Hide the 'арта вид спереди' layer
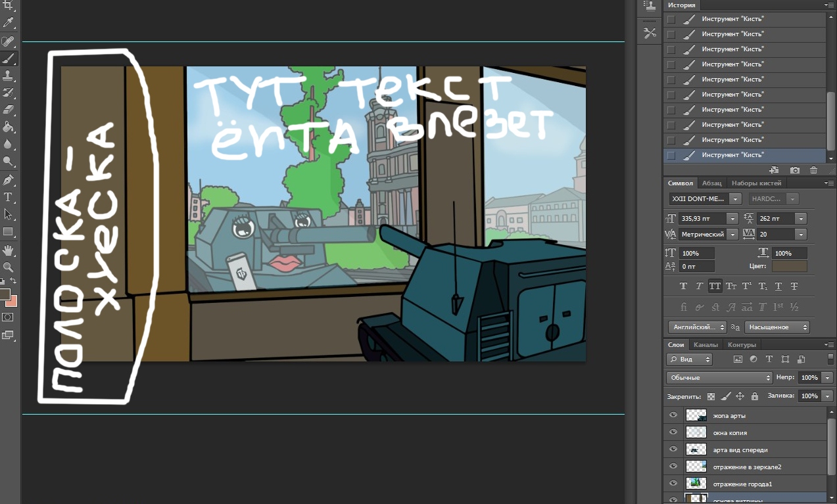The height and width of the screenshot is (504, 837). (673, 449)
